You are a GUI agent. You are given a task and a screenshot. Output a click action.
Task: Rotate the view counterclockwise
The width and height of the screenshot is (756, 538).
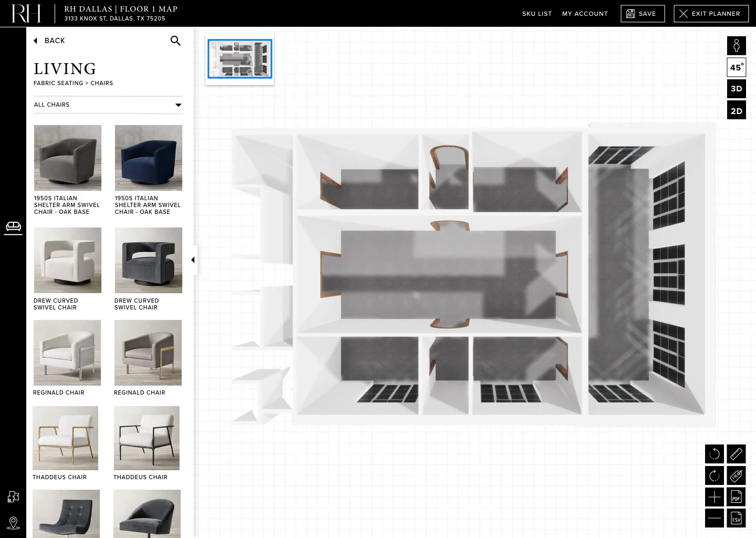click(715, 454)
